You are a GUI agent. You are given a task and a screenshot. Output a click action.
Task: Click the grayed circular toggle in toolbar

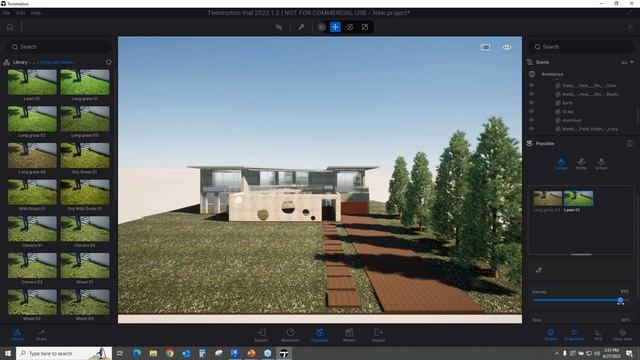(x=322, y=27)
